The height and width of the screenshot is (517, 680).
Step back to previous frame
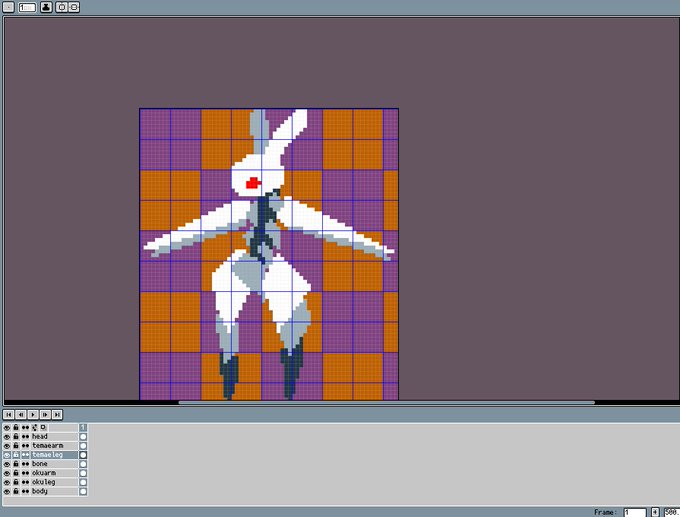20,415
